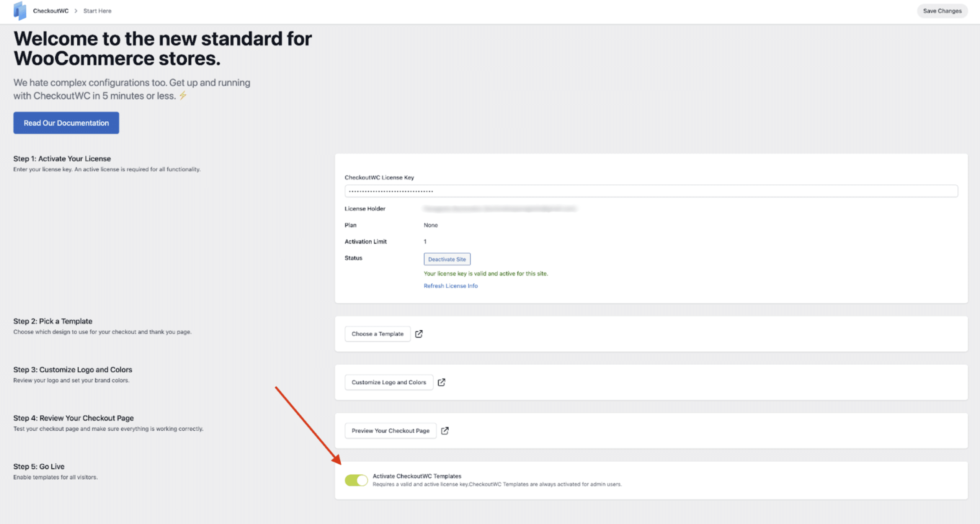Toggle Activate CheckoutWC Templates switch
Viewport: 980px width, 524px height.
pyautogui.click(x=356, y=480)
